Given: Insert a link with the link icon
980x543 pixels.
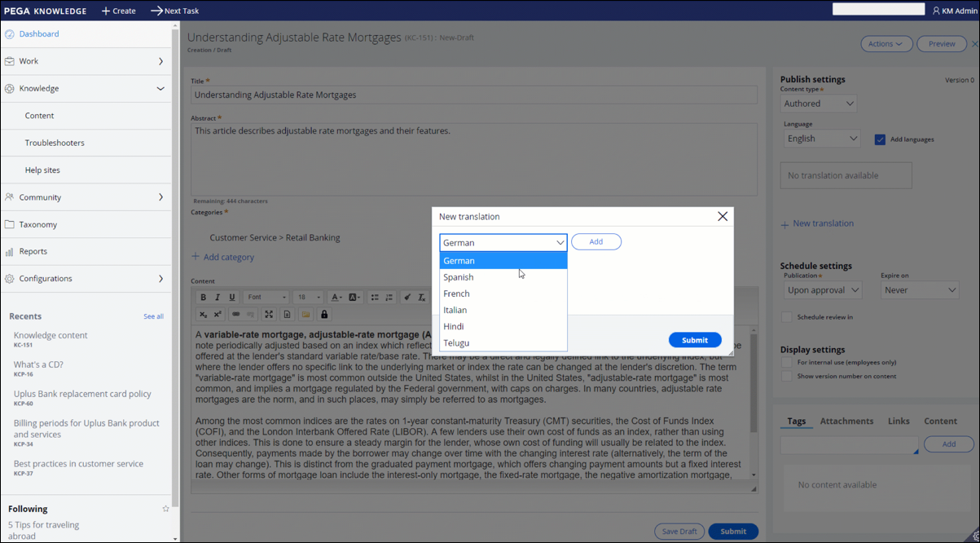Looking at the screenshot, I should [235, 315].
